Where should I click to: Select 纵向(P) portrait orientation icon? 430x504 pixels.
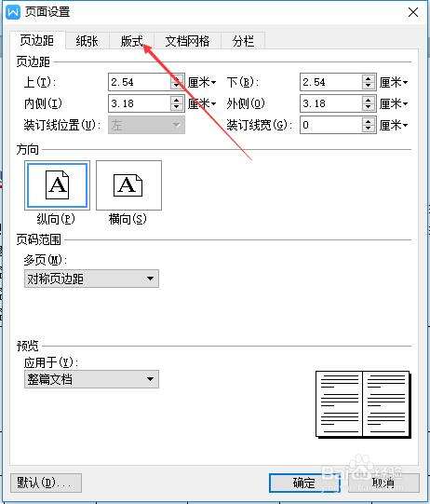57,185
